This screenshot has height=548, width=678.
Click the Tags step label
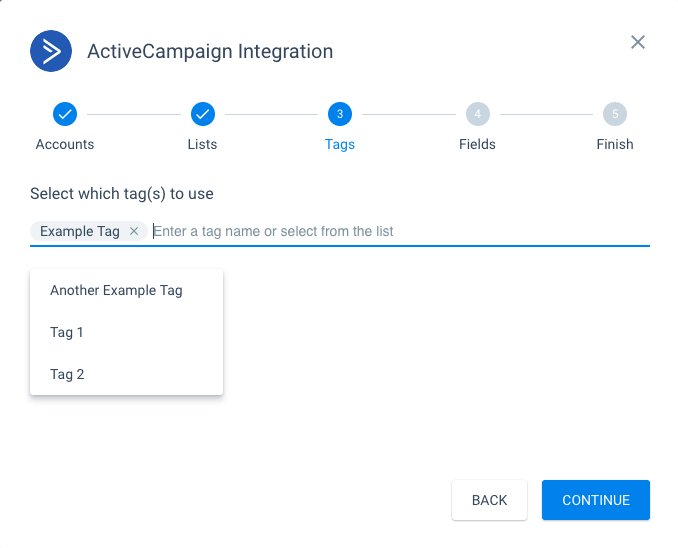340,144
